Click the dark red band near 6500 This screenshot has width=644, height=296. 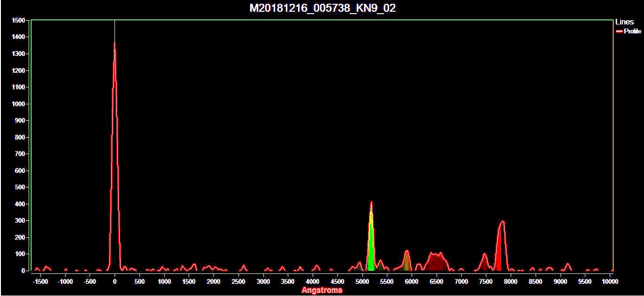click(437, 263)
